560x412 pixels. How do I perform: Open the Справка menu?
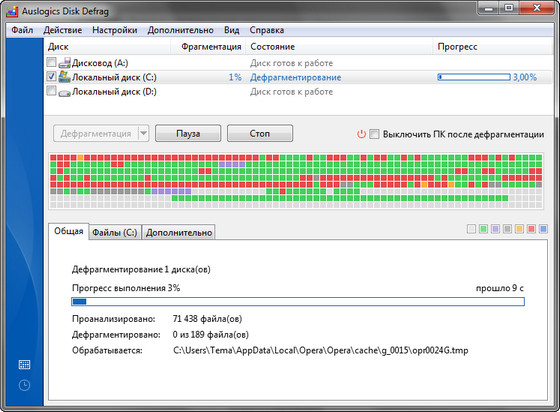tap(267, 30)
